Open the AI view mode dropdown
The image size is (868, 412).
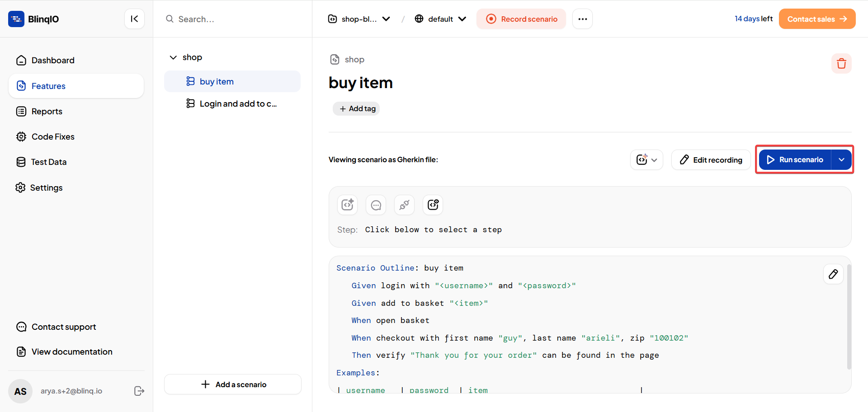click(x=646, y=160)
